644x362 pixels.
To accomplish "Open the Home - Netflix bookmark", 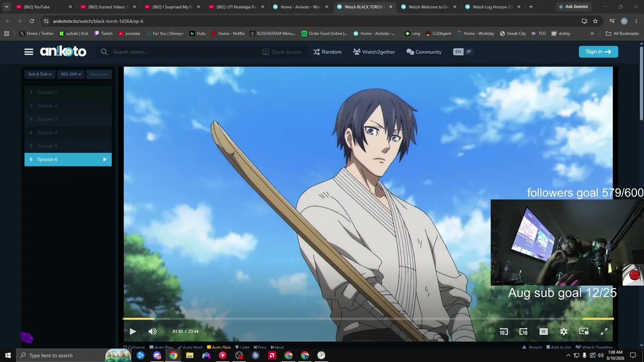I will pyautogui.click(x=228, y=34).
